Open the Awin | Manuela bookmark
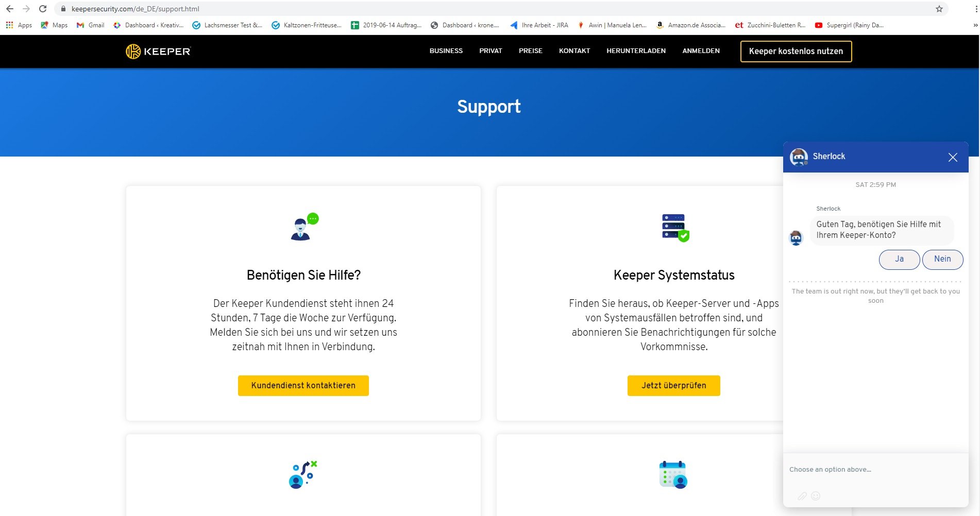 coord(612,25)
